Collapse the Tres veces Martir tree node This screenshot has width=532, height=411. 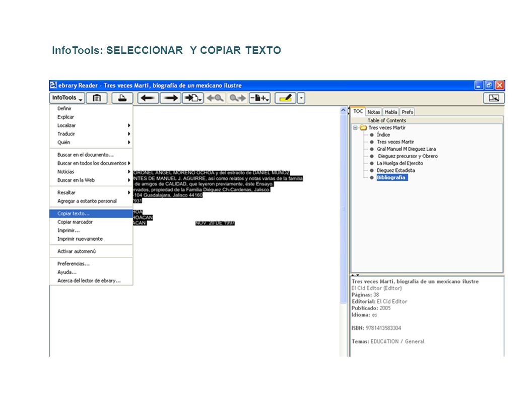(x=355, y=128)
